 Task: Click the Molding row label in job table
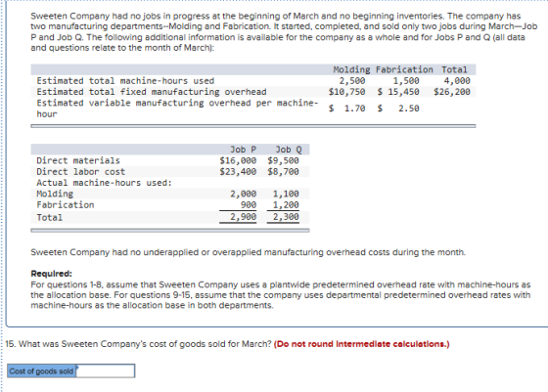(55, 194)
